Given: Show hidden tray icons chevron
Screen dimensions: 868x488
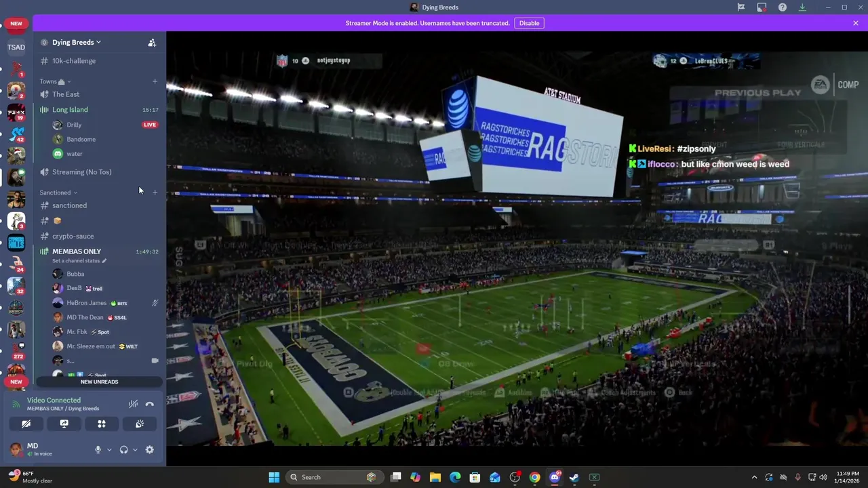Looking at the screenshot, I should (x=753, y=477).
